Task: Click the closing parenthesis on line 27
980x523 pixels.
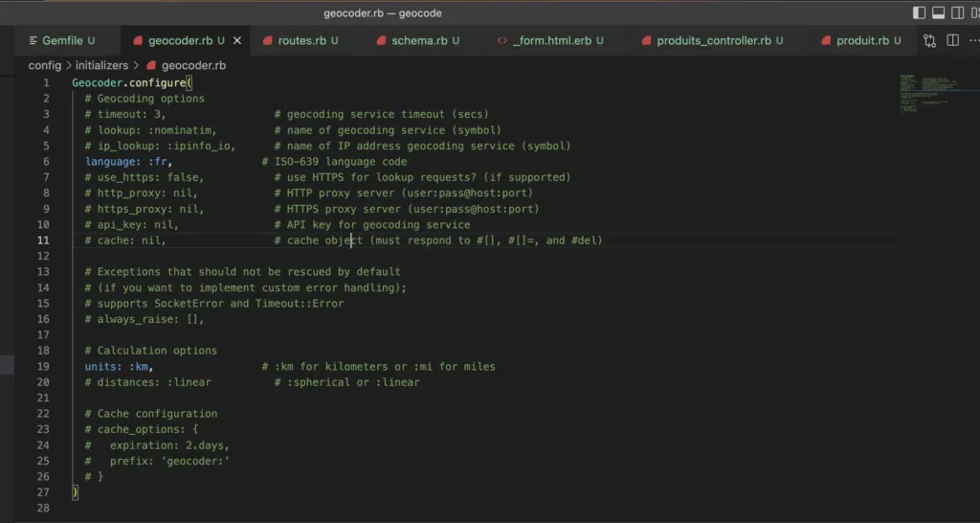Action: 75,492
